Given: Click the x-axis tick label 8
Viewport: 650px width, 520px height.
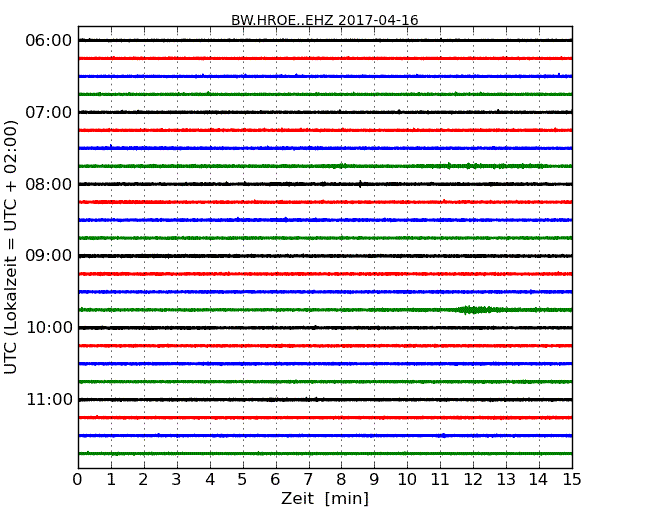Looking at the screenshot, I should pos(341,480).
